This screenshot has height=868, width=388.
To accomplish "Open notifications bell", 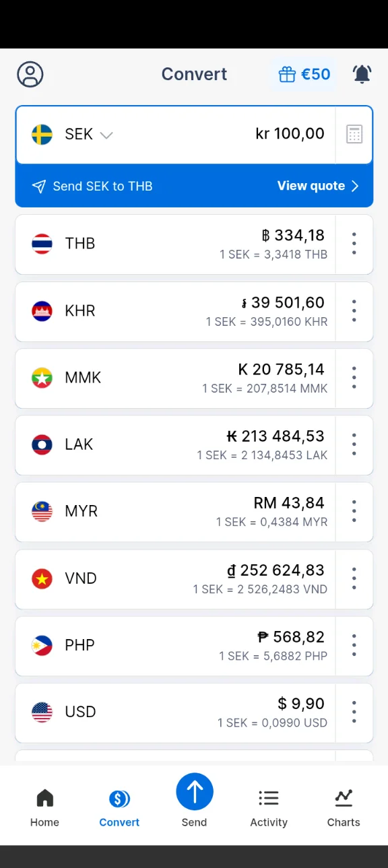I will (x=362, y=74).
